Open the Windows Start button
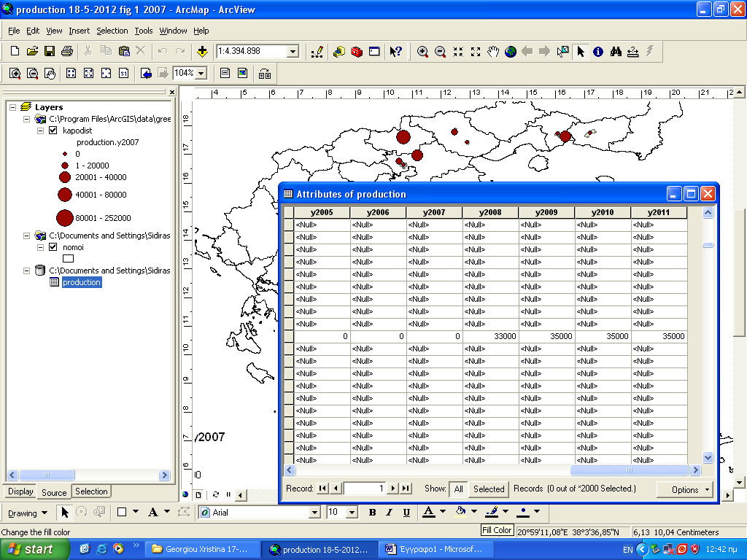Viewport: 747px width, 560px height. [34, 549]
